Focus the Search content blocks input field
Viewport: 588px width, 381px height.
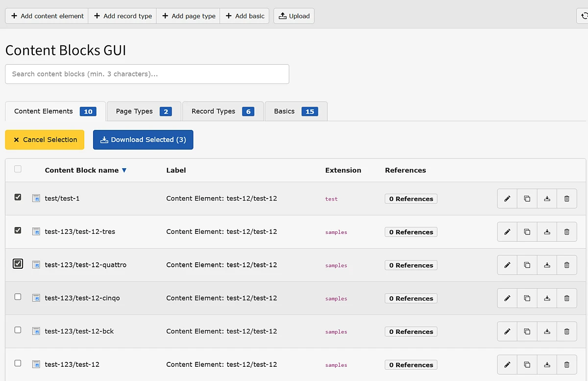click(x=147, y=74)
